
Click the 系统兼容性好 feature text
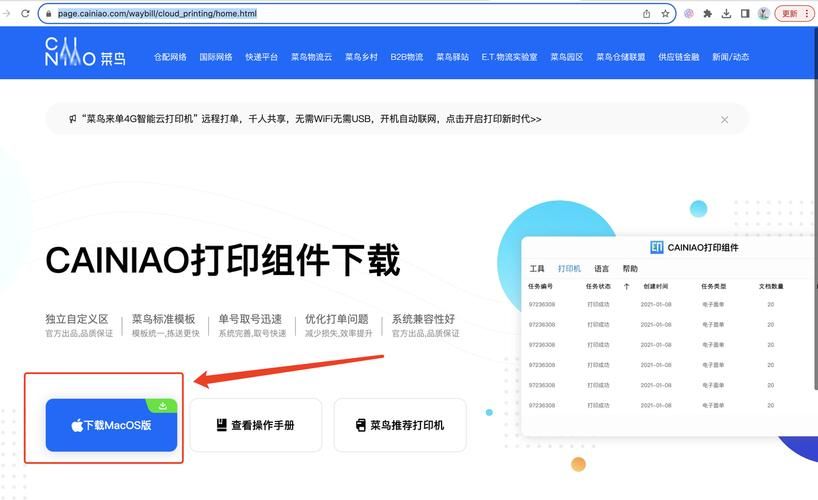click(423, 319)
